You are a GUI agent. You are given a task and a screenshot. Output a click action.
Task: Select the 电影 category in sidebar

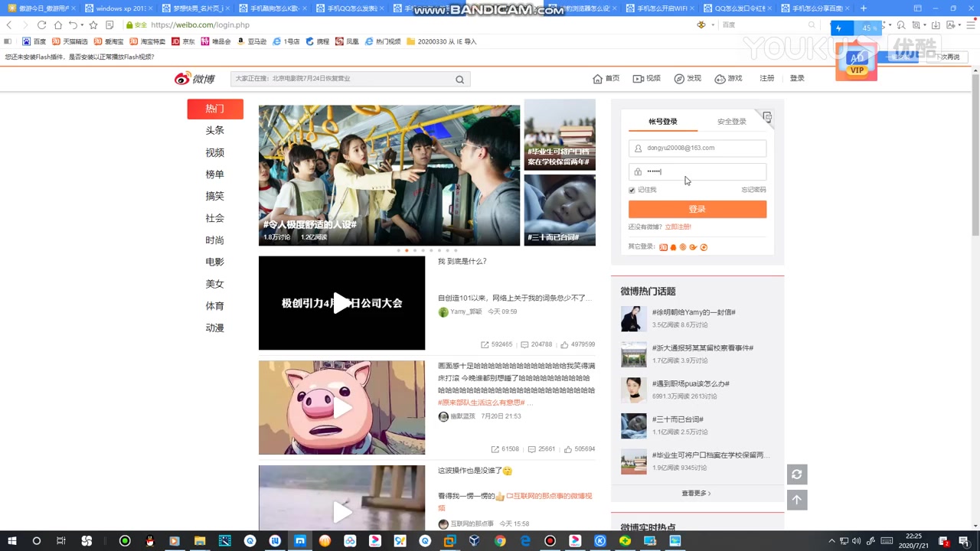tap(215, 262)
